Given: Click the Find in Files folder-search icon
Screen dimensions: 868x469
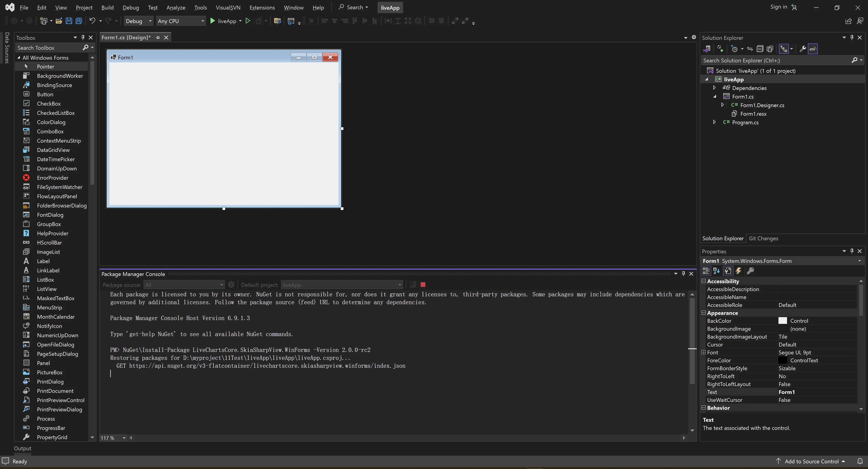Looking at the screenshot, I should click(277, 21).
